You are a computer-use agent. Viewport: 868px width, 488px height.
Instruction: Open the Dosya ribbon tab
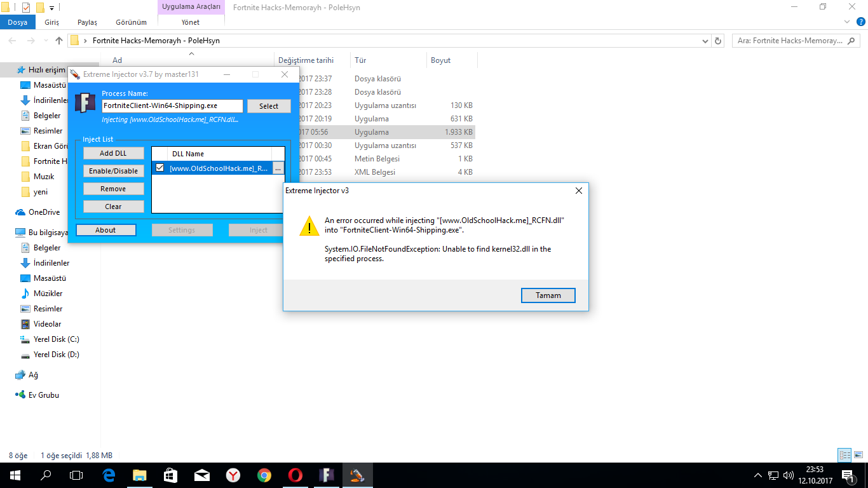pos(18,22)
